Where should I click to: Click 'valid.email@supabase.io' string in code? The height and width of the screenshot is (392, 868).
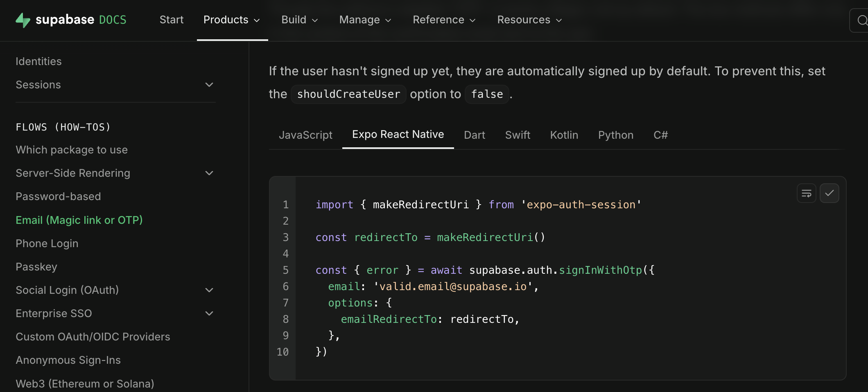pyautogui.click(x=453, y=286)
